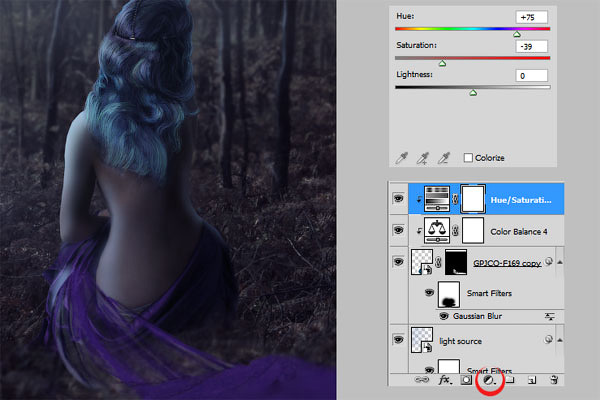This screenshot has height=400, width=600.
Task: Click the Saturation slider handle
Action: pos(442,63)
